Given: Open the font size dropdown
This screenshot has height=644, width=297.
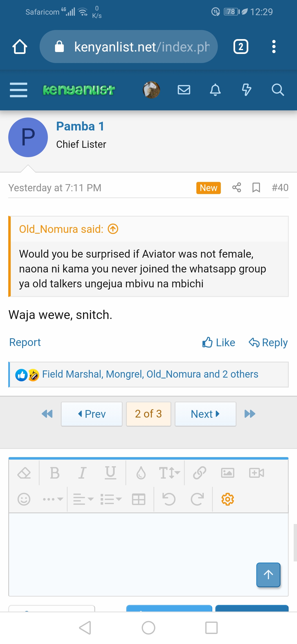Looking at the screenshot, I should 169,473.
